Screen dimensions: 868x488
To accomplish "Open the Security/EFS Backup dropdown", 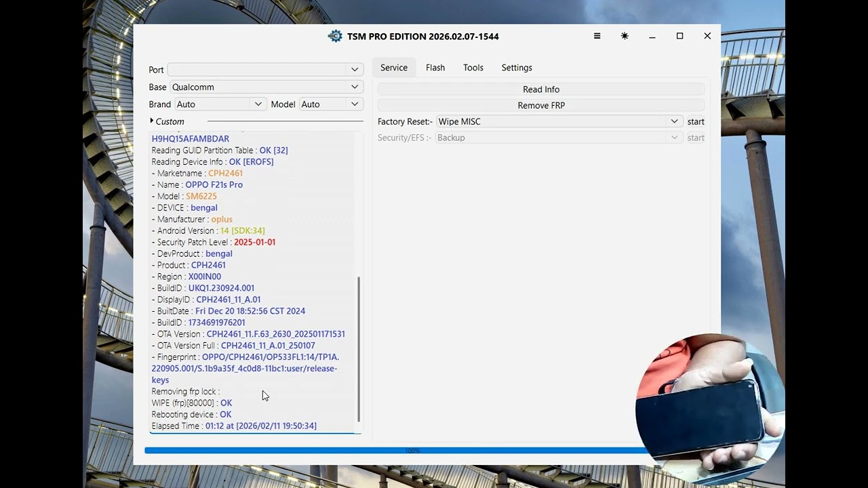I will coord(558,138).
